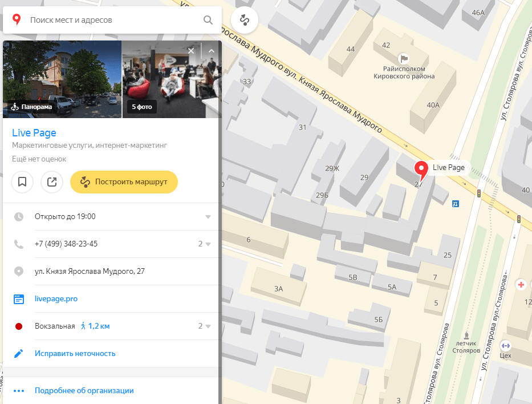Open the livepage.pro website link
The height and width of the screenshot is (404, 532).
point(56,299)
